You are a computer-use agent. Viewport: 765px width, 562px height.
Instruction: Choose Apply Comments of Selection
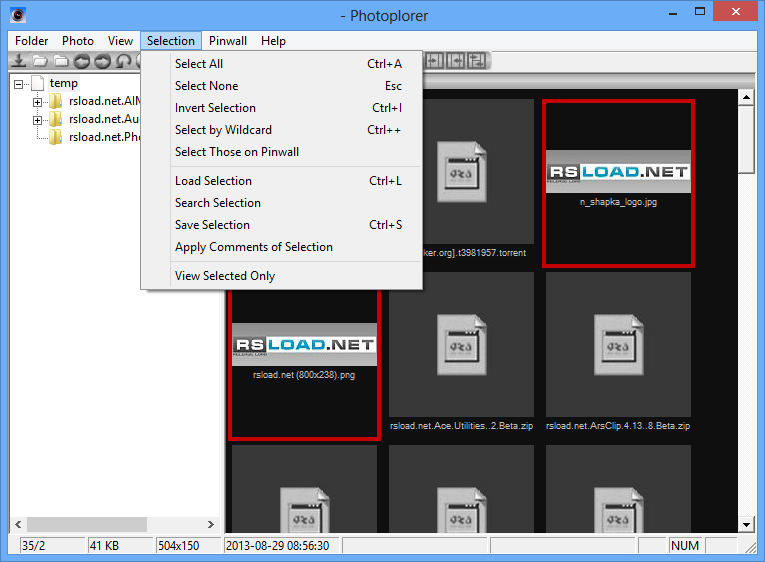point(282,247)
